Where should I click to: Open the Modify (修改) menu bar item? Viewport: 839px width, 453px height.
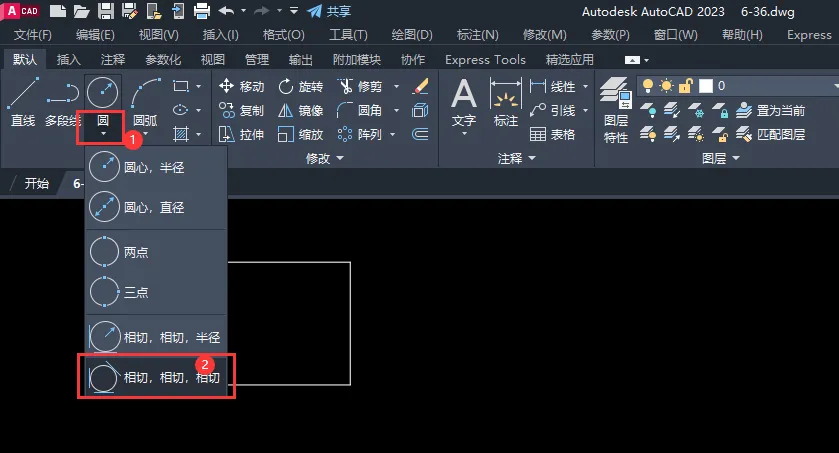(544, 35)
